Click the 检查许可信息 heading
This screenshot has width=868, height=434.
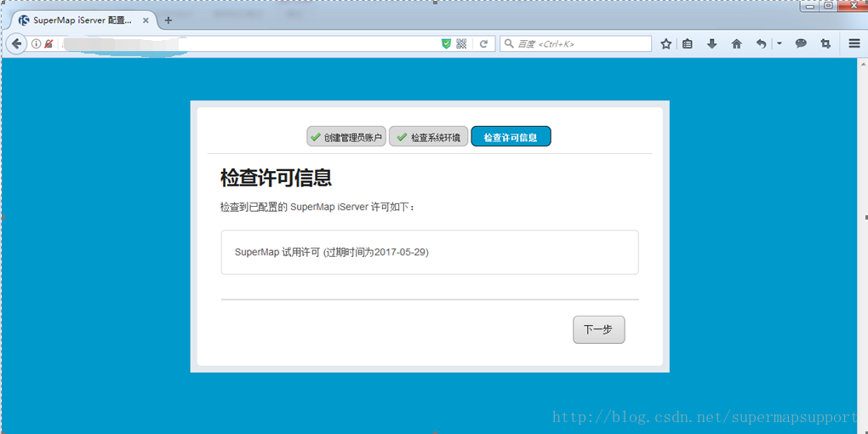(x=276, y=178)
